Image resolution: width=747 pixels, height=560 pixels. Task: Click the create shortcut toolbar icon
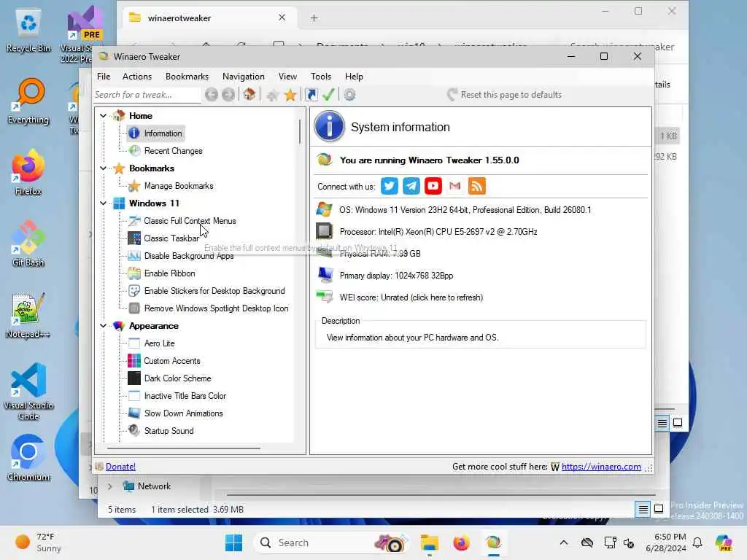(311, 95)
